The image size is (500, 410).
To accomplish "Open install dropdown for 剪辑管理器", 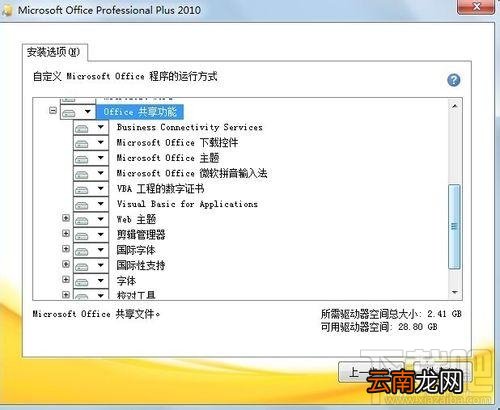I will pos(91,234).
